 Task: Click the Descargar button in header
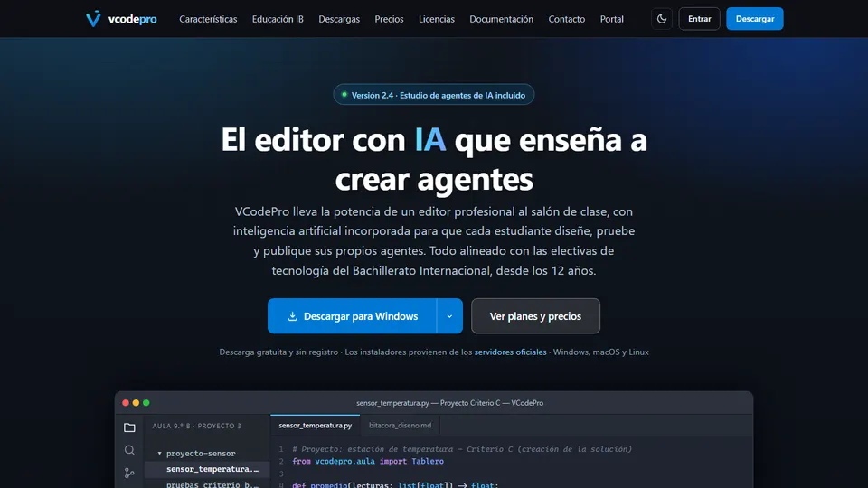coord(754,19)
